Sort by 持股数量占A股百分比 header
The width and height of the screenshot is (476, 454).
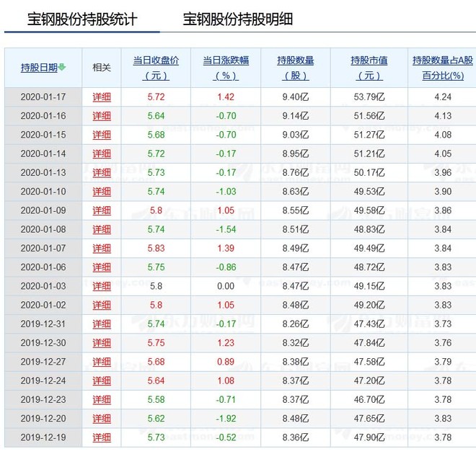443,68
